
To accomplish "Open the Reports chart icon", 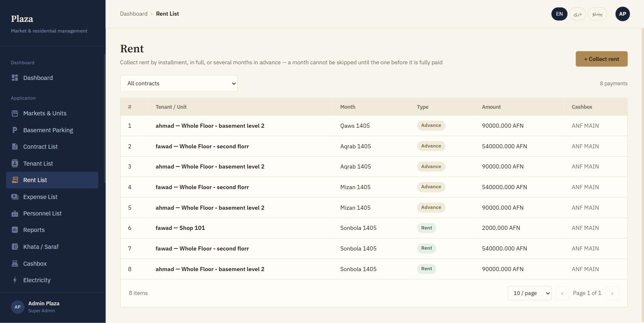I will tap(15, 230).
